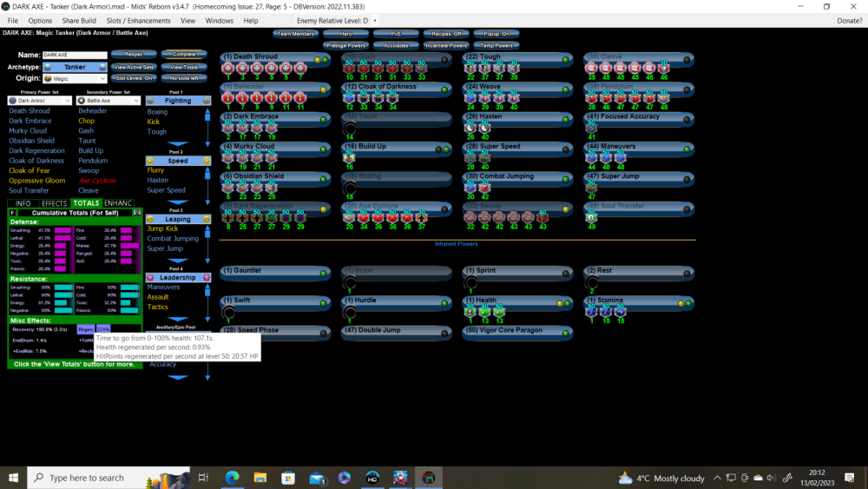The width and height of the screenshot is (868, 489).
Task: Open the Primary Power Set dropdown
Action: [40, 101]
